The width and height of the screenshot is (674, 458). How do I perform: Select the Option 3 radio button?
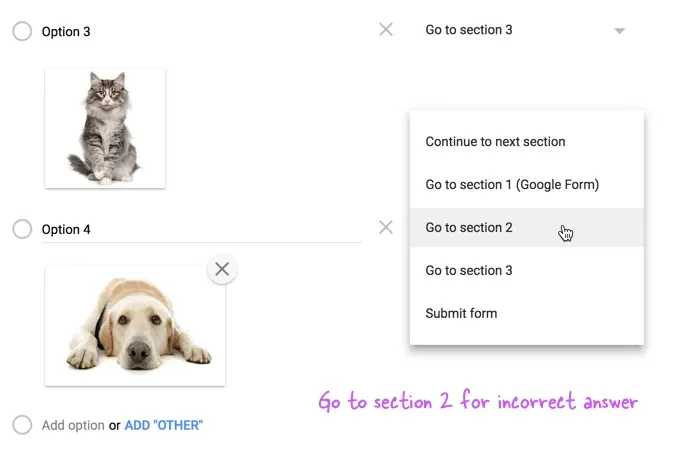click(22, 31)
